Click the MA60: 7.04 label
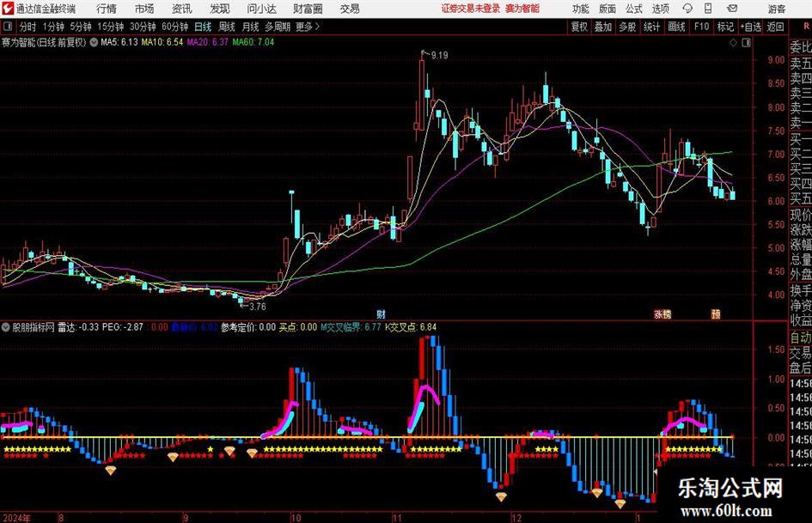Image resolution: width=812 pixels, height=523 pixels. [x=253, y=42]
